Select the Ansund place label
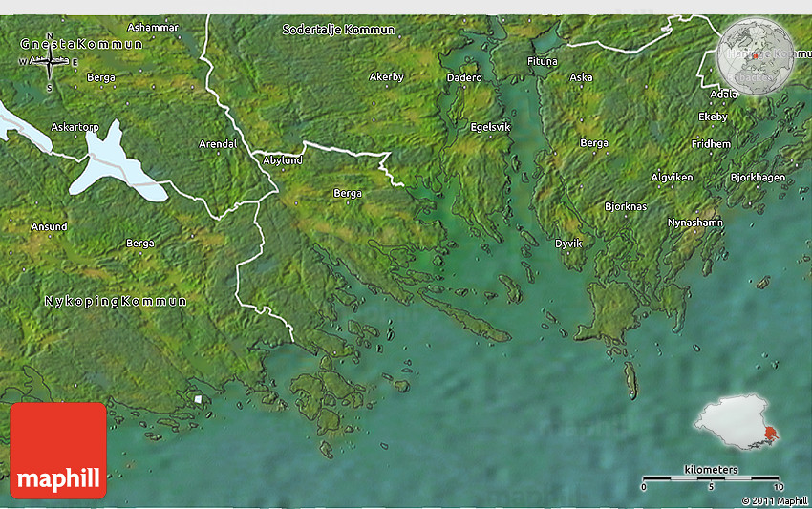 click(x=49, y=226)
